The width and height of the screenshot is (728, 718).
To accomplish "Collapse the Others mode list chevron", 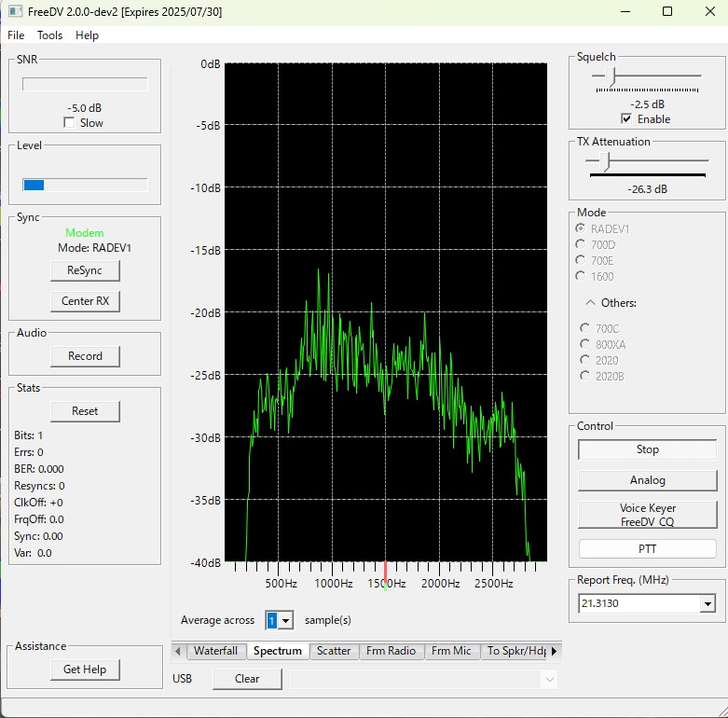I will click(x=590, y=303).
